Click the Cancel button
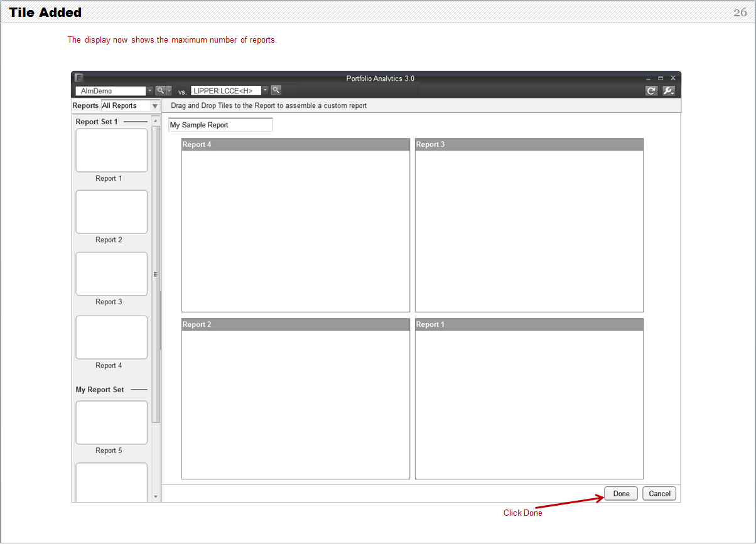This screenshot has width=756, height=544. coord(659,494)
